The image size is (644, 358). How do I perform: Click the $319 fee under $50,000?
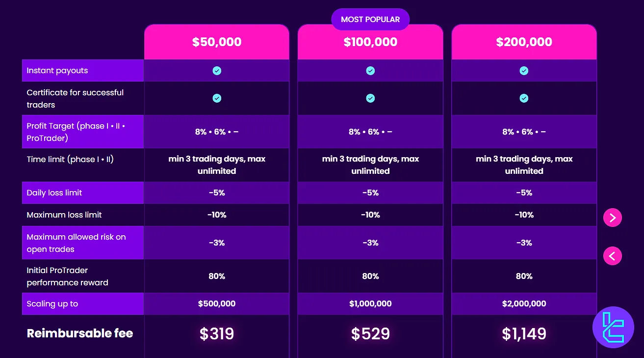217,333
